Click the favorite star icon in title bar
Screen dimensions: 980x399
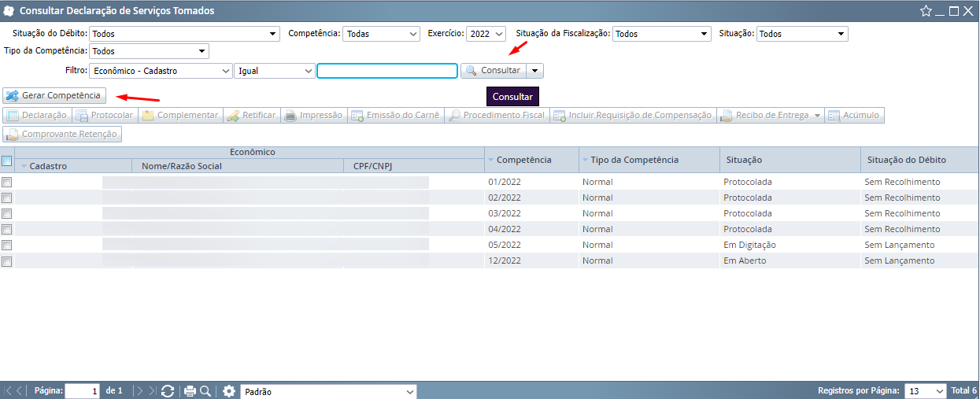coord(926,11)
